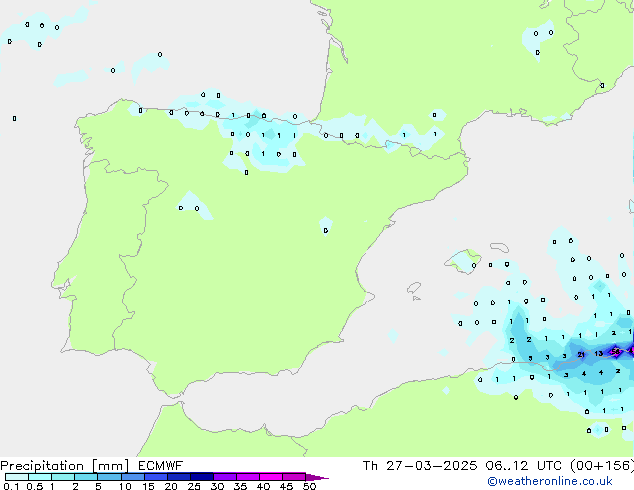This screenshot has width=634, height=490.
Task: Click the '27-03-2025' date text
Action: [432, 466]
